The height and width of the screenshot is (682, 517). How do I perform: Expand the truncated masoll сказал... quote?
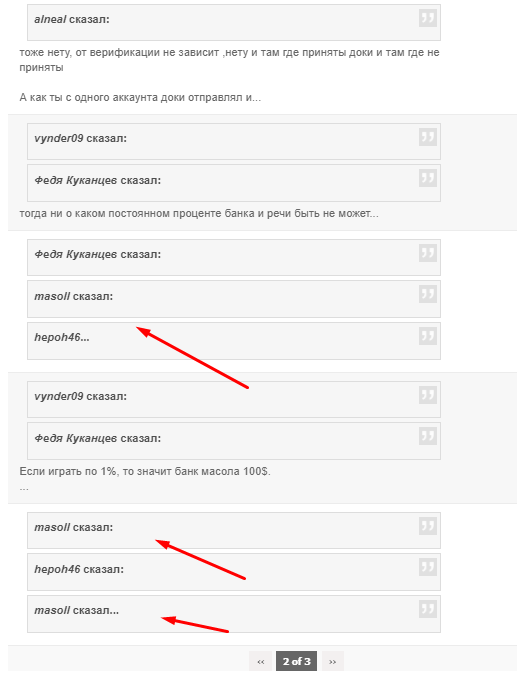(x=77, y=610)
